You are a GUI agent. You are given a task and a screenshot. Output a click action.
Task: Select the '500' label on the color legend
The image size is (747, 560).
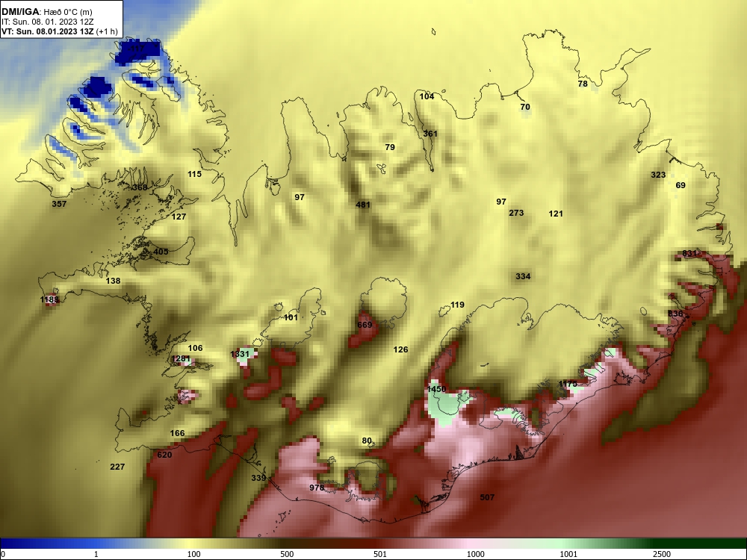[287, 554]
